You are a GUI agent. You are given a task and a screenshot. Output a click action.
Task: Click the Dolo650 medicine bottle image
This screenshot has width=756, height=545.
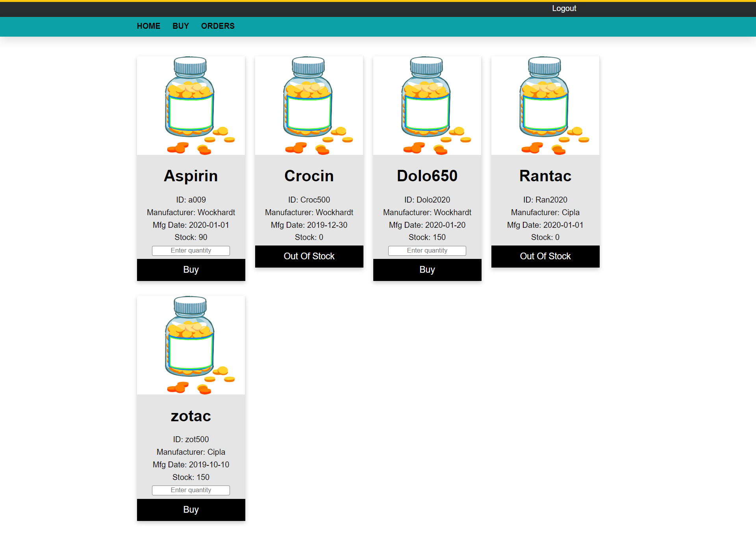click(x=427, y=104)
